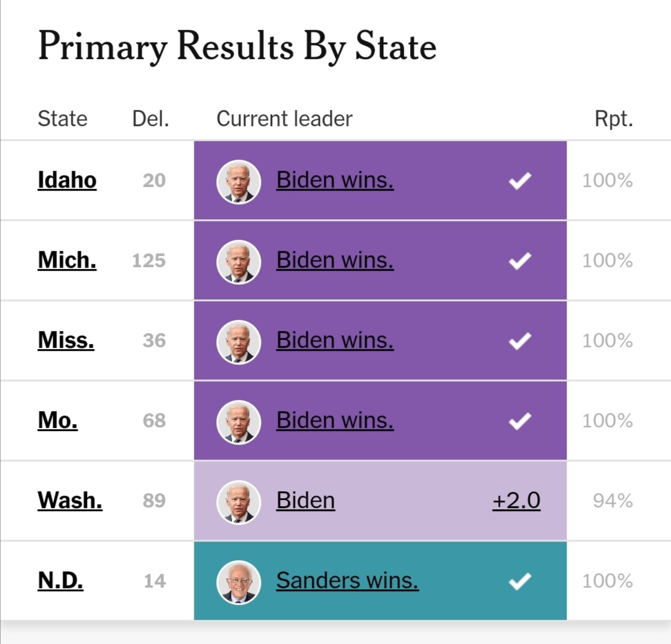Open the Wash. state results link
The image size is (671, 644).
70,501
